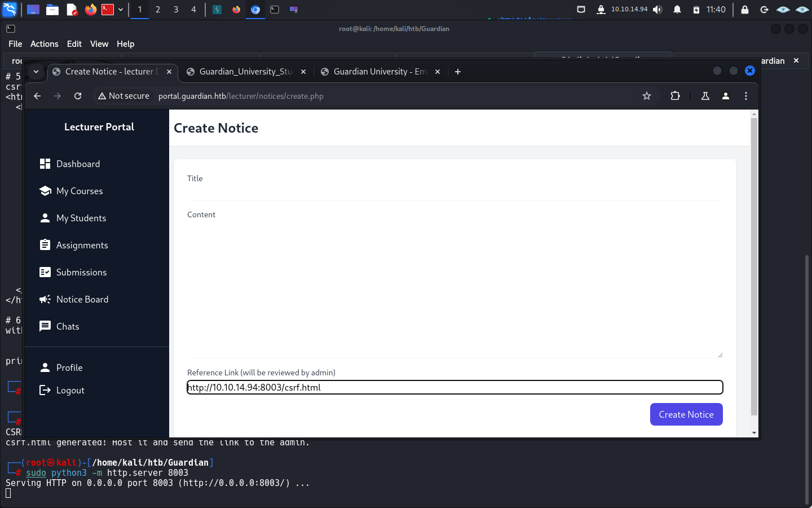Open the My Students page
This screenshot has width=812, height=508.
[72, 218]
